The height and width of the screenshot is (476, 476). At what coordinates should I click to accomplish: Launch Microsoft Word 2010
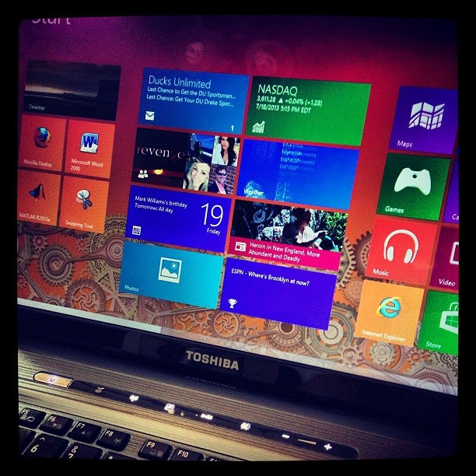click(x=89, y=149)
